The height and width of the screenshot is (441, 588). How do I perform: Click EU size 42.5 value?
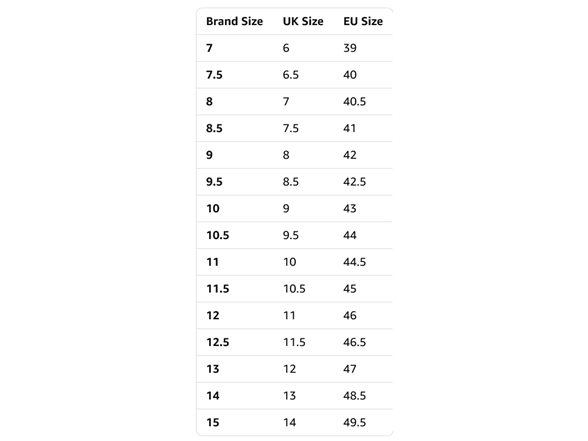point(354,182)
